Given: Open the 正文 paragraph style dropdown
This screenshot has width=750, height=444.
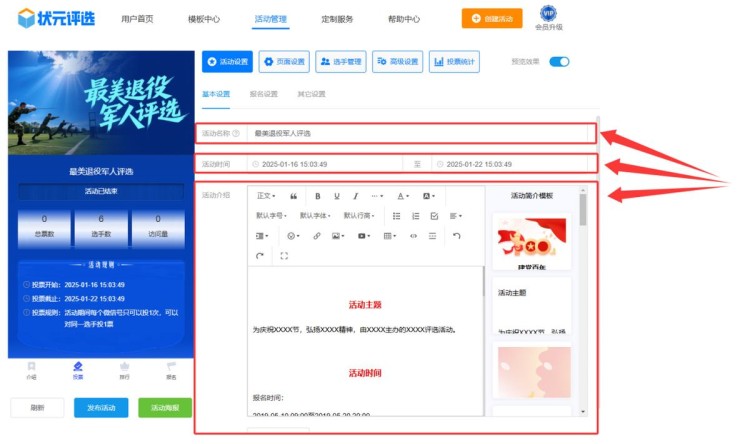Looking at the screenshot, I should pos(265,196).
